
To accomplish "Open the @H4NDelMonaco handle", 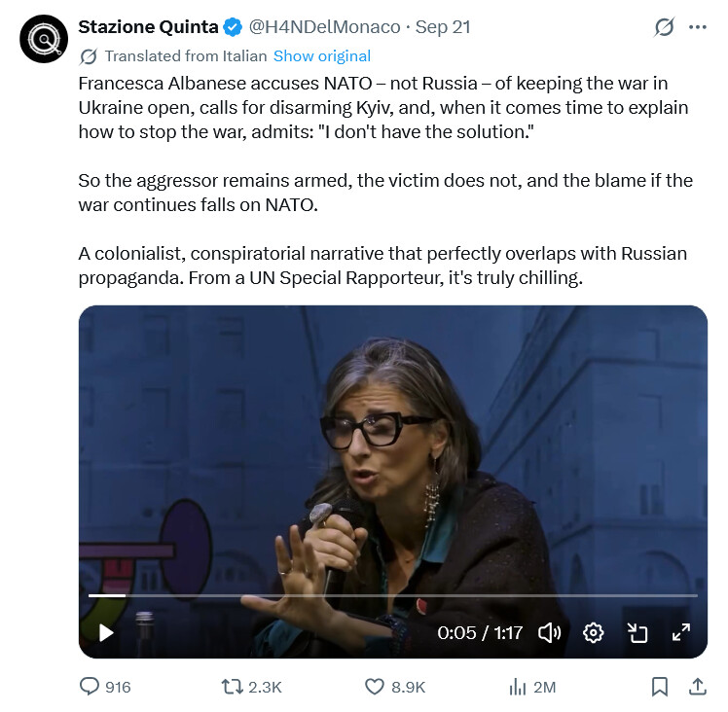I will [324, 27].
